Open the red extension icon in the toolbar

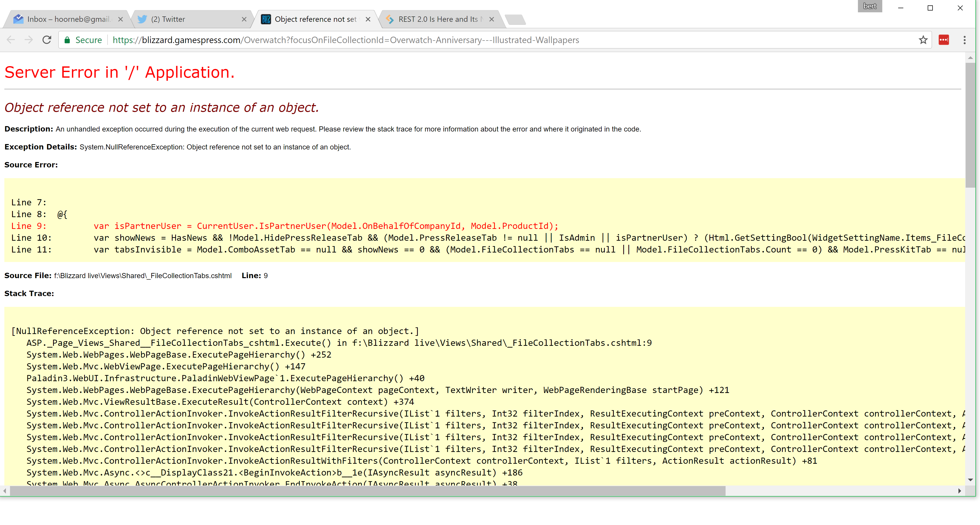(x=944, y=40)
